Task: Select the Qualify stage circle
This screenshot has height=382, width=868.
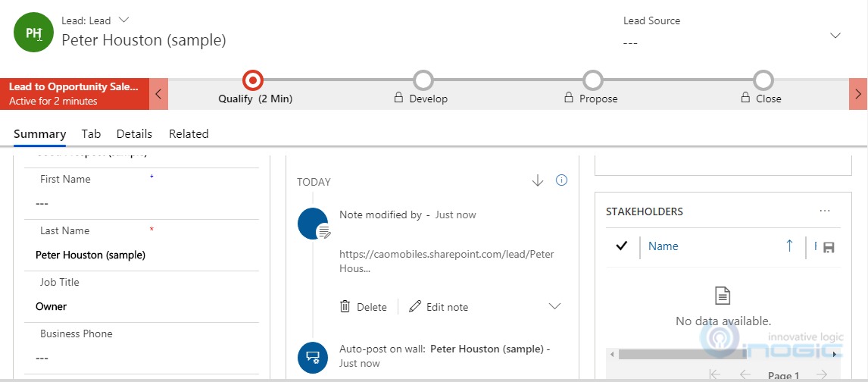Action: tap(253, 80)
